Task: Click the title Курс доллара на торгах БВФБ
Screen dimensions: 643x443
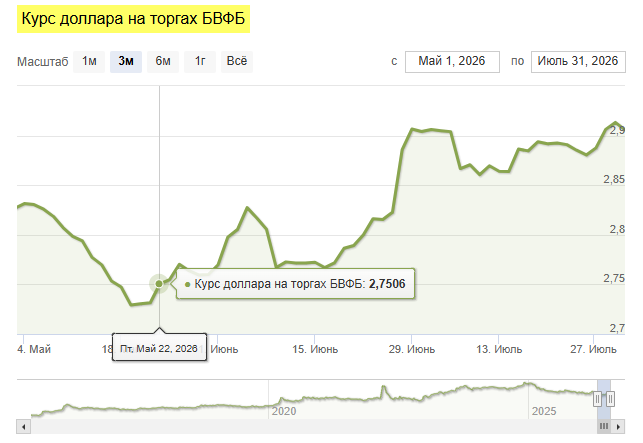Action: point(133,19)
